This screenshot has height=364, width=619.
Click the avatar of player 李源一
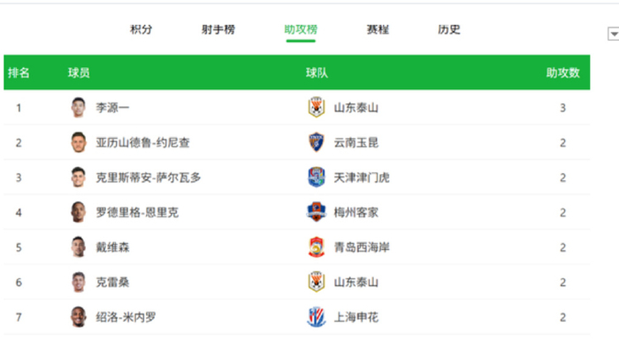point(79,108)
